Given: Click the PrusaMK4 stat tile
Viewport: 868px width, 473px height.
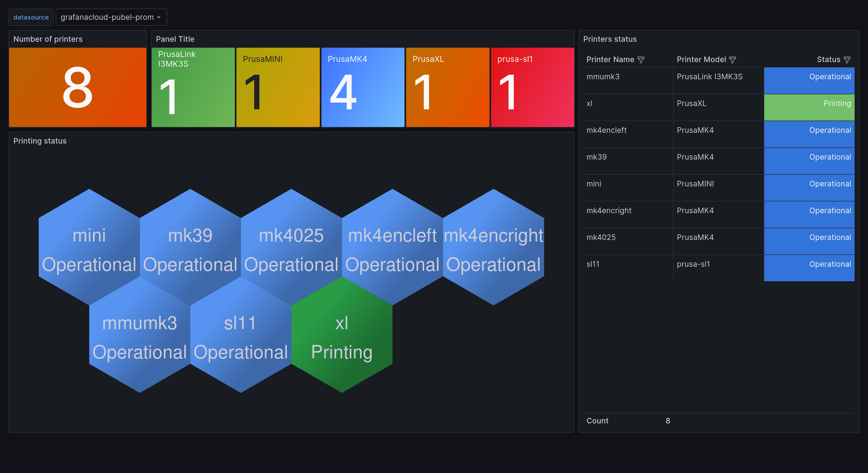Looking at the screenshot, I should pyautogui.click(x=363, y=87).
